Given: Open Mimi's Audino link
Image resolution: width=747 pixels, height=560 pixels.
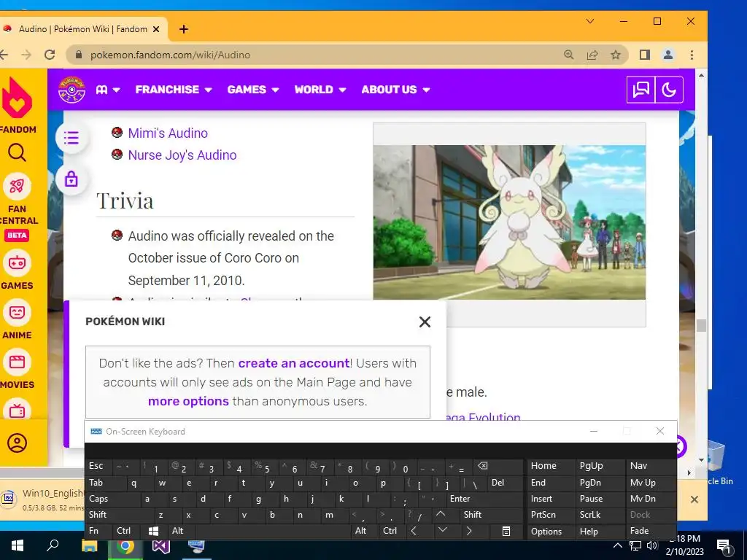Looking at the screenshot, I should (168, 133).
